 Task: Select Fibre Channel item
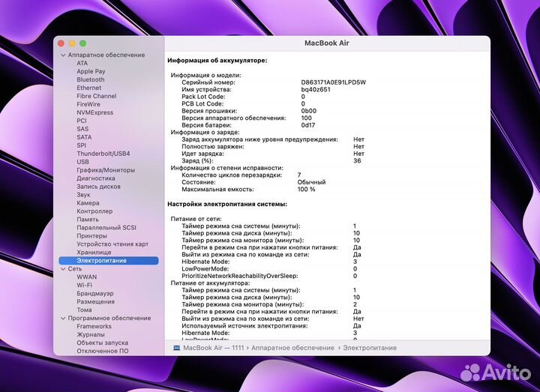97,96
